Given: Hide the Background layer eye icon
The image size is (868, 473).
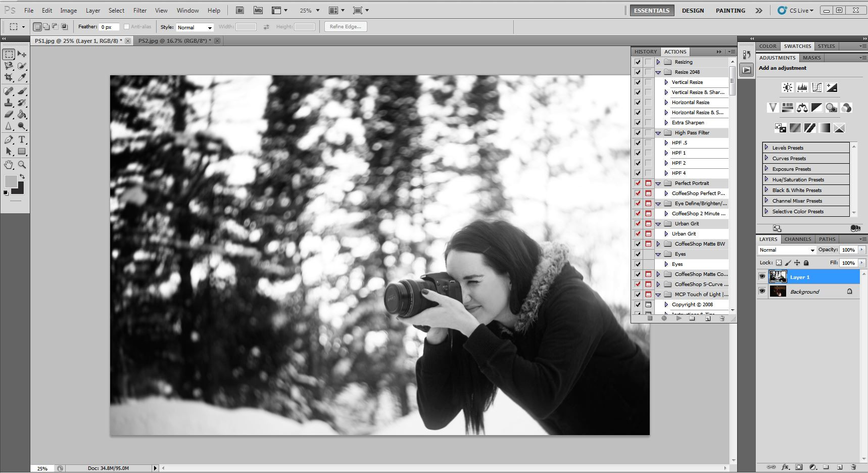Looking at the screenshot, I should click(762, 291).
